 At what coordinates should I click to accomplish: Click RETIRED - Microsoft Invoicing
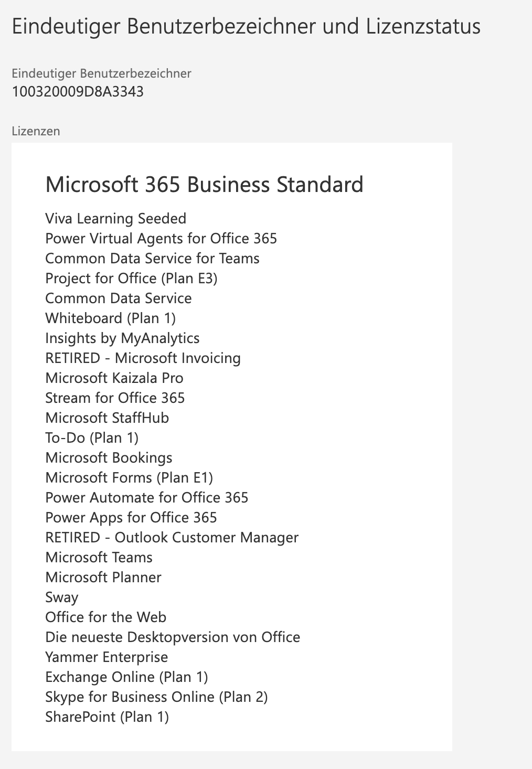click(x=143, y=358)
